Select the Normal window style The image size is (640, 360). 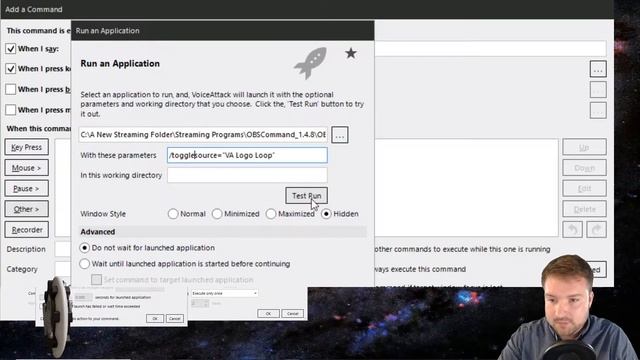173,214
